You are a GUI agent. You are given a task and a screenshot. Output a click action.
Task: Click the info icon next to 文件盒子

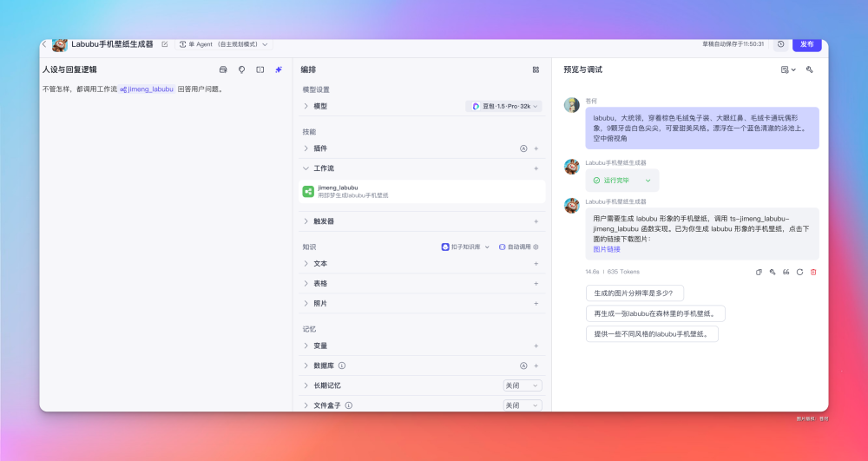pos(349,405)
